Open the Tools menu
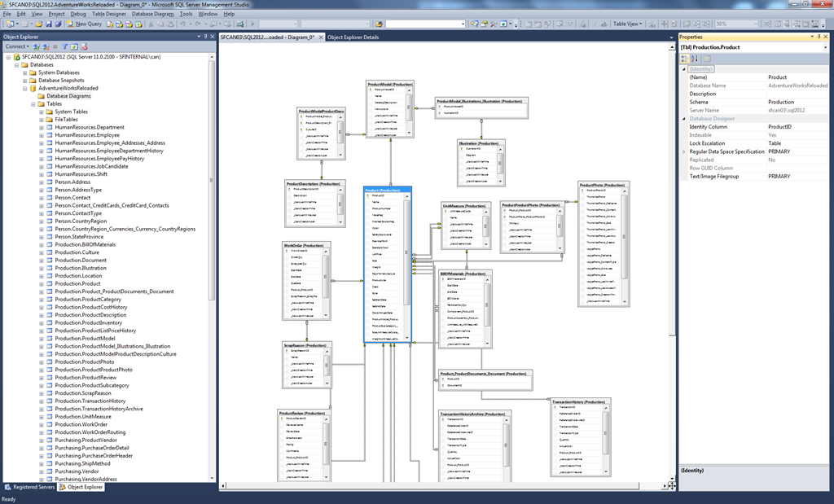The image size is (834, 504). coord(187,14)
